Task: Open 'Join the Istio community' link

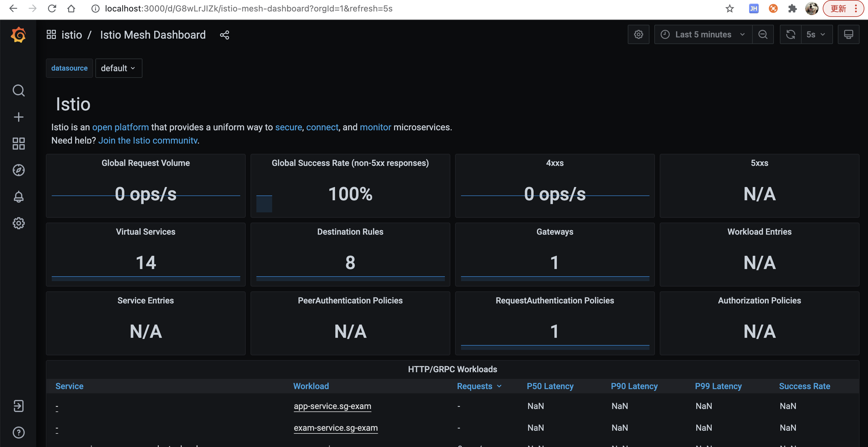Action: point(148,140)
